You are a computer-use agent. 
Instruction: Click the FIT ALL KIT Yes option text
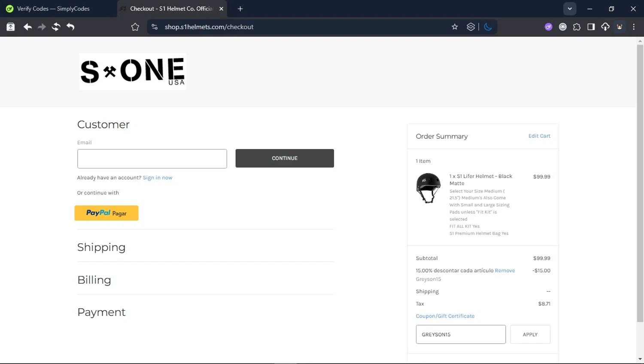pos(465,226)
